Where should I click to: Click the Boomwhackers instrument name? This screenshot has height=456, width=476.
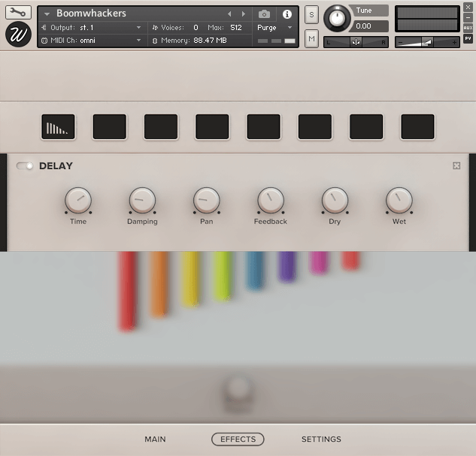point(91,14)
